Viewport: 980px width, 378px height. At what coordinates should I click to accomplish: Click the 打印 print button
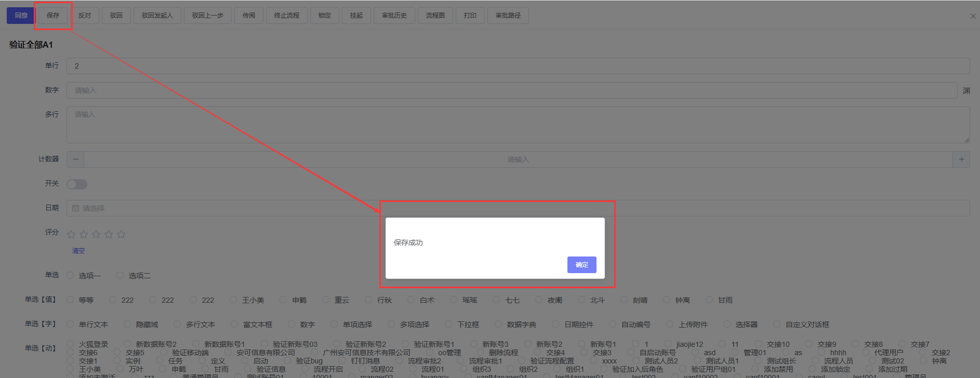[x=470, y=16]
